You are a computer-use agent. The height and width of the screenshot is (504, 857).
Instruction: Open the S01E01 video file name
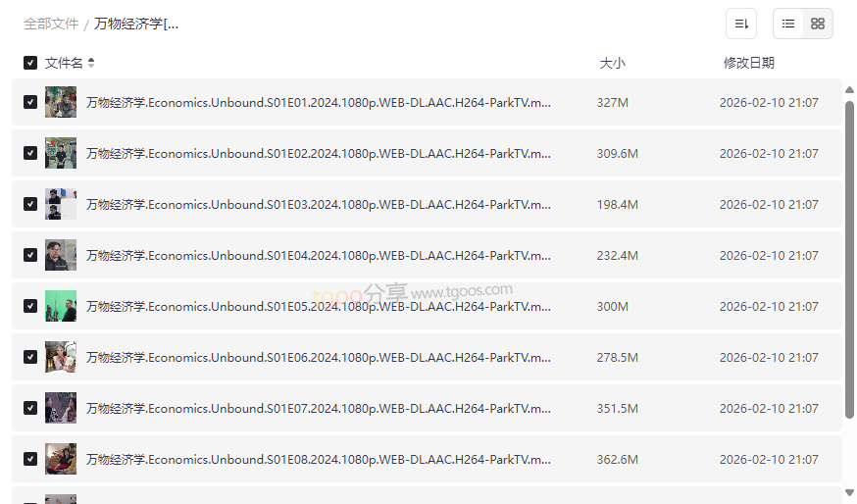319,102
